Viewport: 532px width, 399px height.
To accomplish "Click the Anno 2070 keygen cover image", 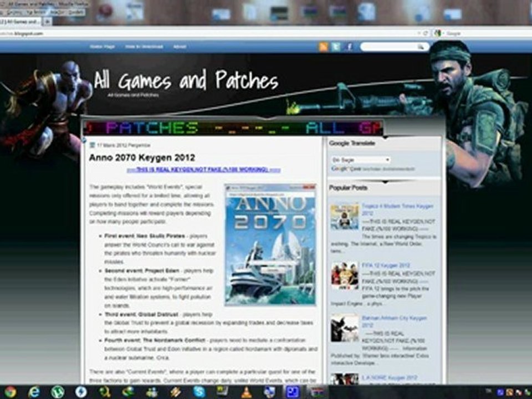I will click(270, 244).
